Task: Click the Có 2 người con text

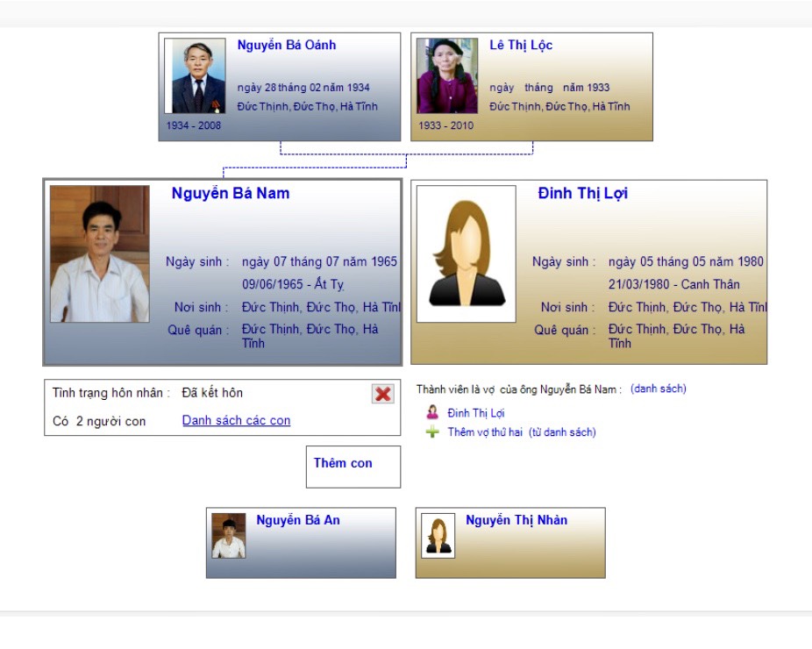Action: coord(99,421)
